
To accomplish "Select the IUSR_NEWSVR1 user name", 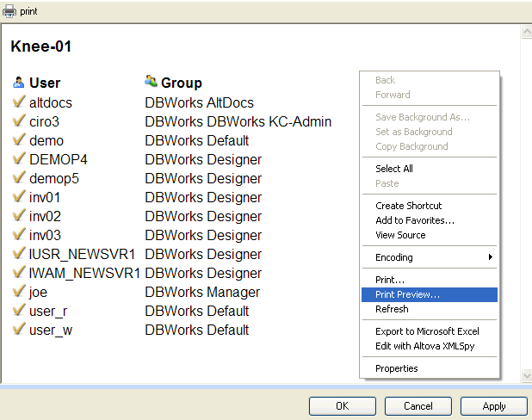I will tap(82, 254).
